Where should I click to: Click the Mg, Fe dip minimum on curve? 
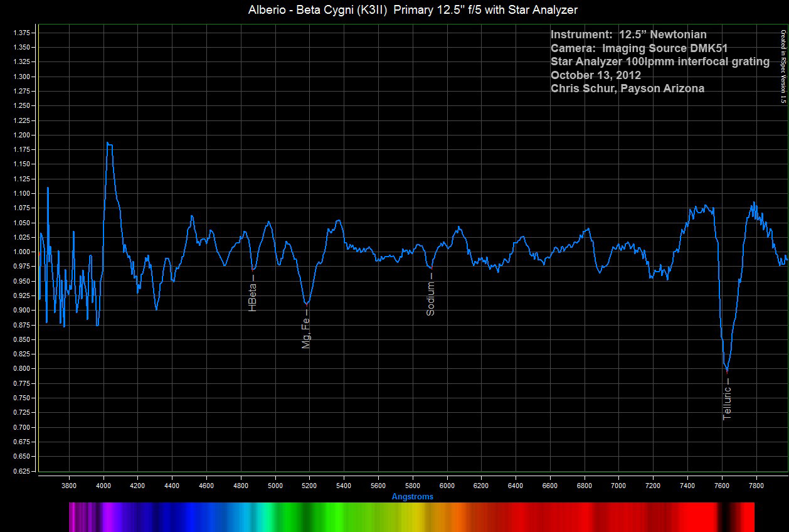coord(306,303)
